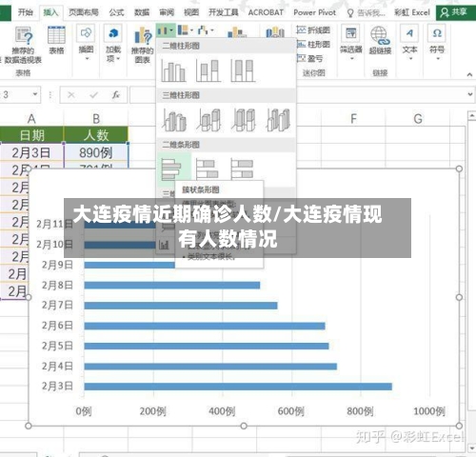
Task: Click the hierarchy chart insert icon
Action: pos(183,30)
